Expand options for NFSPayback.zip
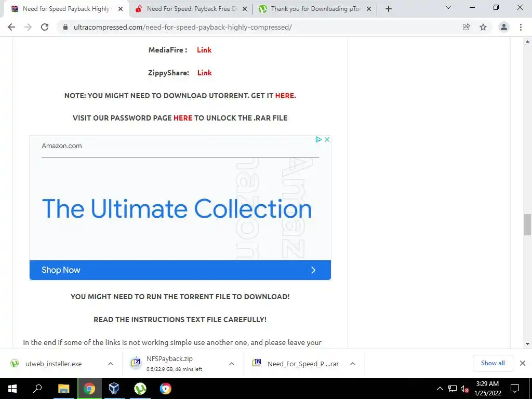Screen dimensions: 532x399 232,364
